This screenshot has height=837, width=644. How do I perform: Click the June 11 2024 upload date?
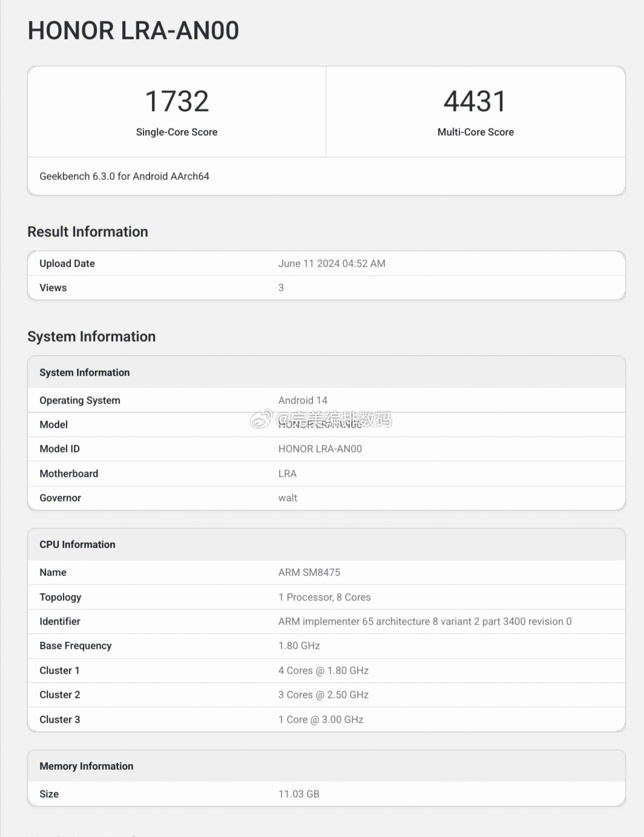[x=332, y=263]
